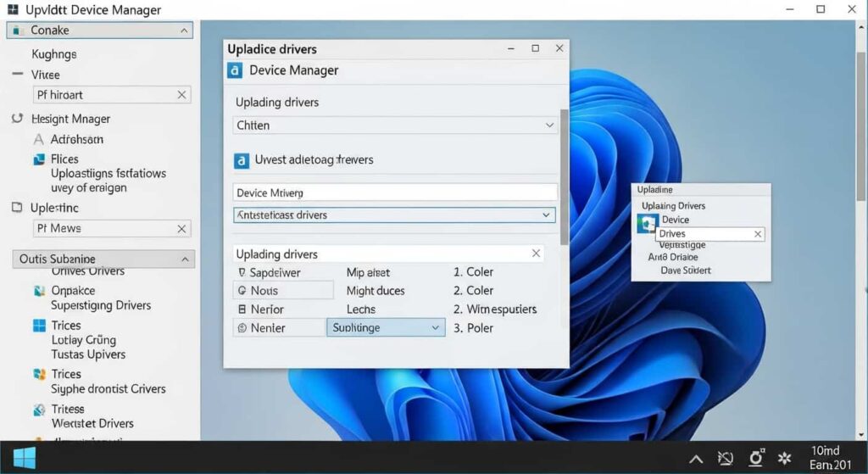Click the Upladice drivers dialog scrollbar
Viewport: 868px width, 474px height.
[x=564, y=177]
